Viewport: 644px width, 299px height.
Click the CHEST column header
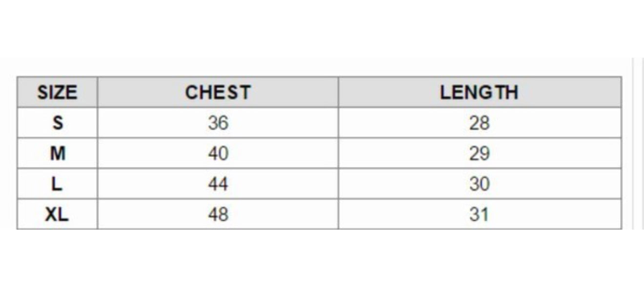[x=218, y=92]
